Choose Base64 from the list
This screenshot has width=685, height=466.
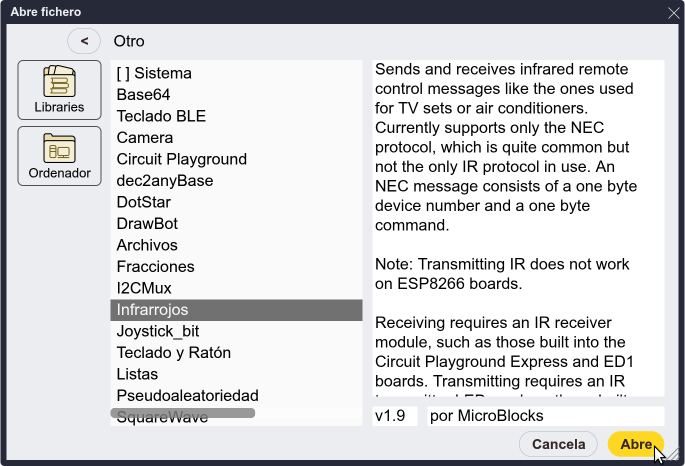point(236,94)
